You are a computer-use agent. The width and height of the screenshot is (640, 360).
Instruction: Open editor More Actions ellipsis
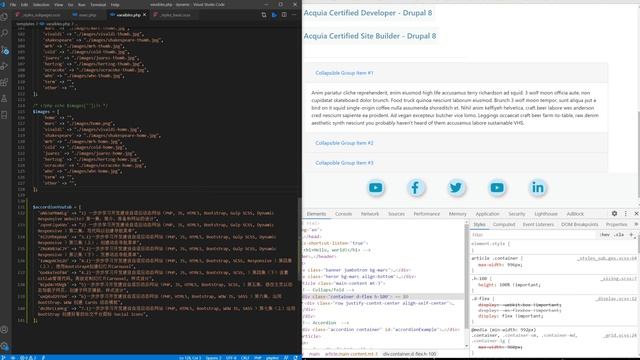pyautogui.click(x=294, y=15)
